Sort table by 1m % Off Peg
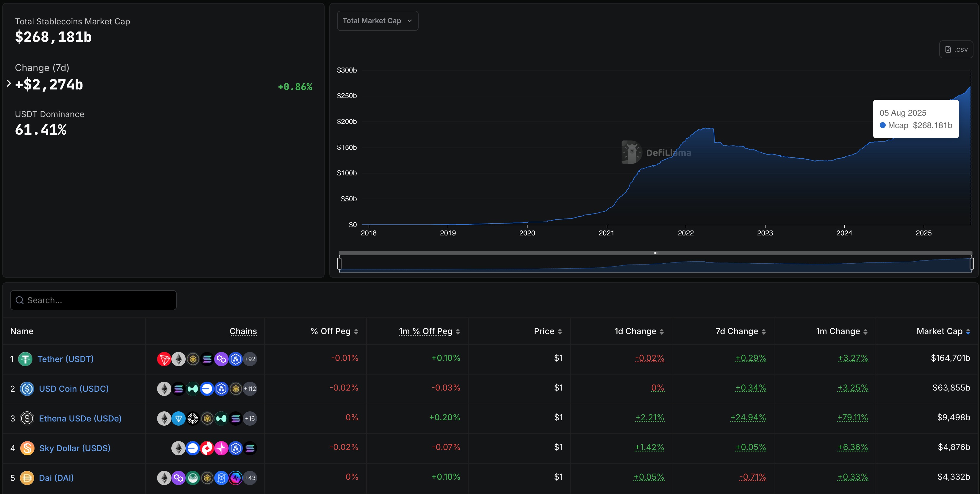 (x=430, y=331)
